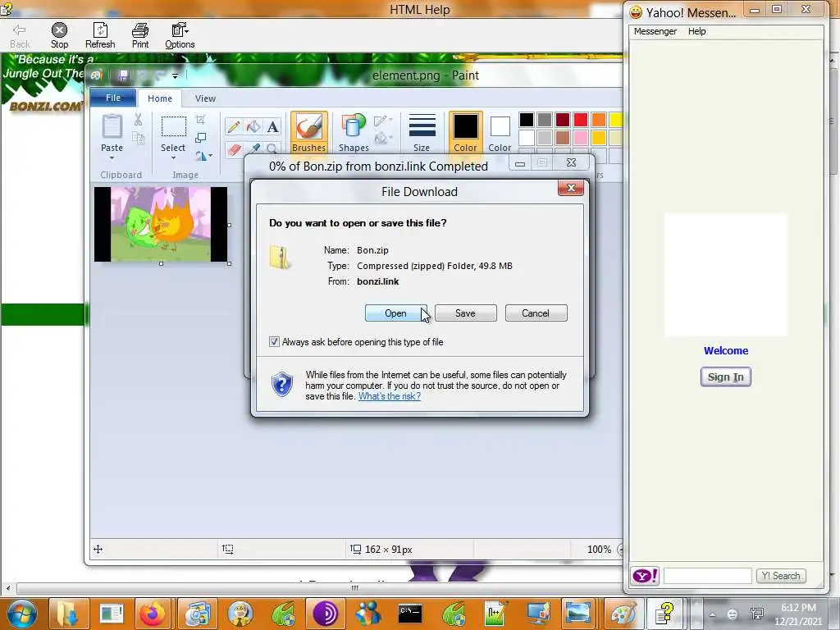The height and width of the screenshot is (630, 840).
Task: Pick the red palette swatch
Action: point(581,120)
